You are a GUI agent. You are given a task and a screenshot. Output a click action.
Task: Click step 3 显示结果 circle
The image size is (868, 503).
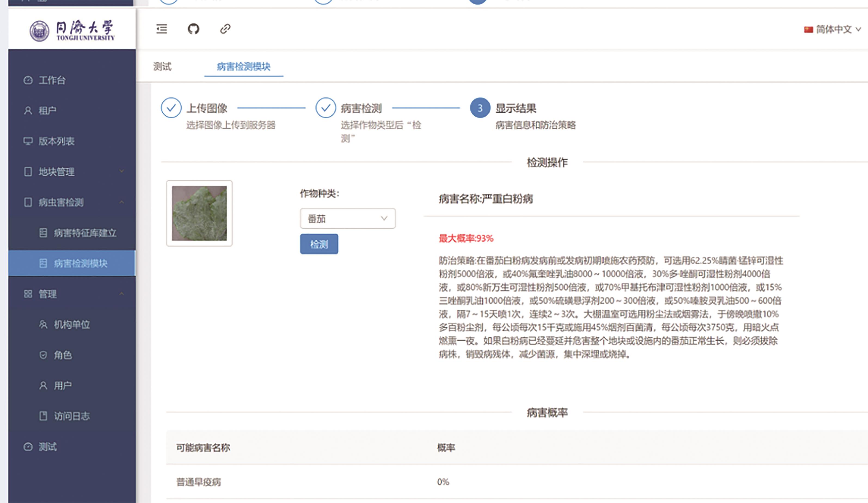coord(480,108)
